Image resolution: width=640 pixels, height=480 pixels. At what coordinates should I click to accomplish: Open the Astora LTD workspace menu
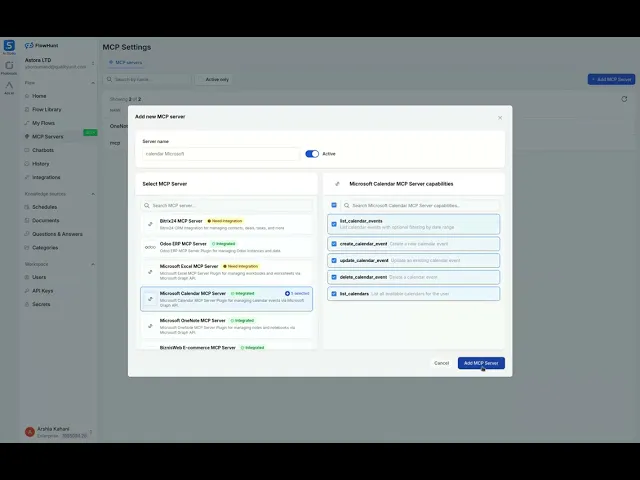point(93,63)
